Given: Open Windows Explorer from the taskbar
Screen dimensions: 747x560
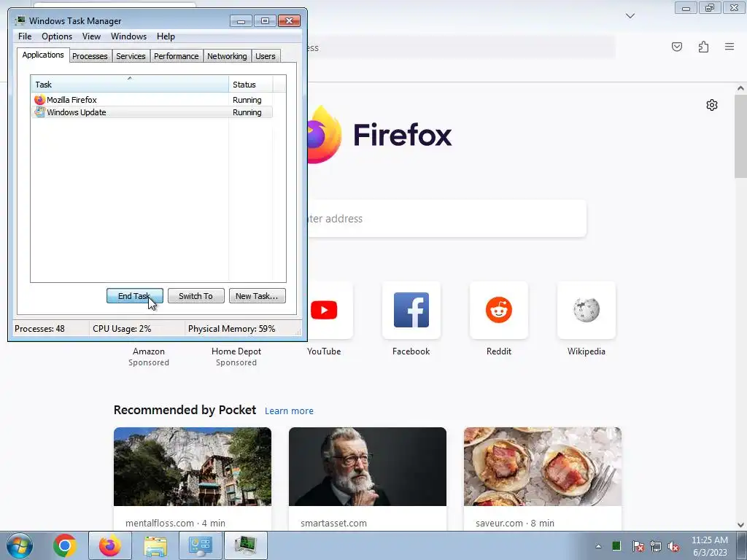Looking at the screenshot, I should pos(155,545).
